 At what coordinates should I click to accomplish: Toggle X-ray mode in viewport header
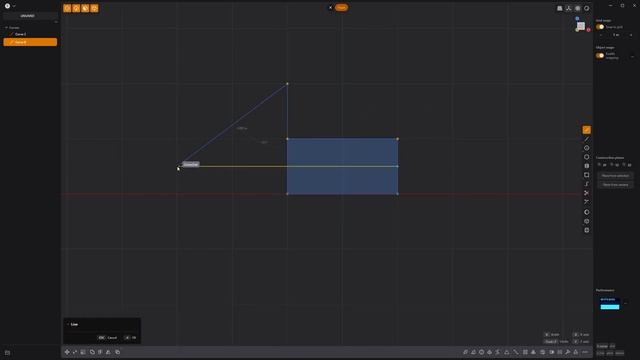click(569, 8)
